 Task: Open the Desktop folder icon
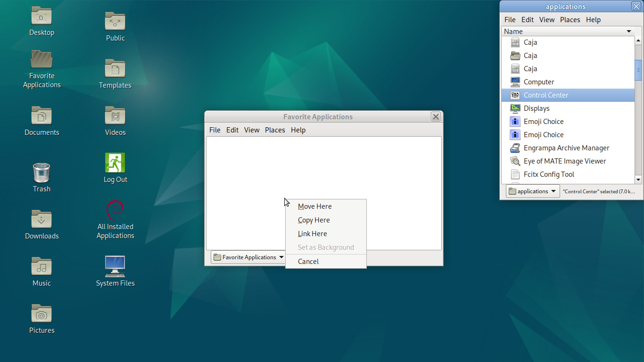point(41,16)
